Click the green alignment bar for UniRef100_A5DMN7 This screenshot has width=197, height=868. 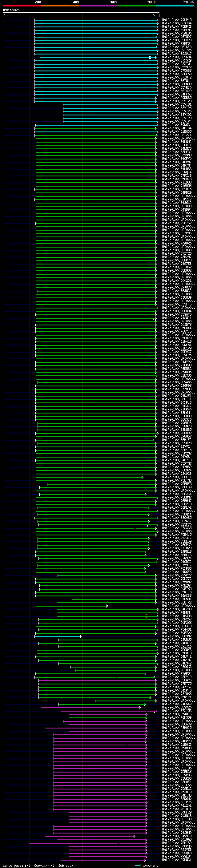[97, 498]
